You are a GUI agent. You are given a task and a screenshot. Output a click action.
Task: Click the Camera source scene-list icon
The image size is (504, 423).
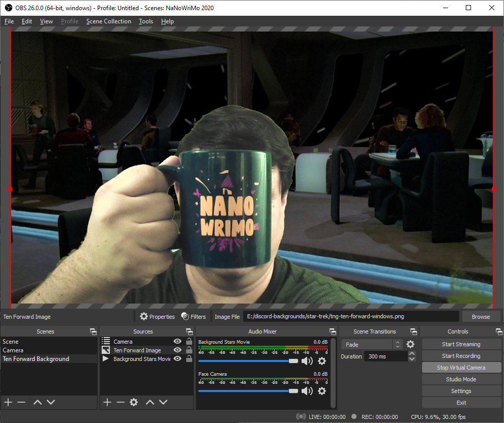click(x=106, y=341)
